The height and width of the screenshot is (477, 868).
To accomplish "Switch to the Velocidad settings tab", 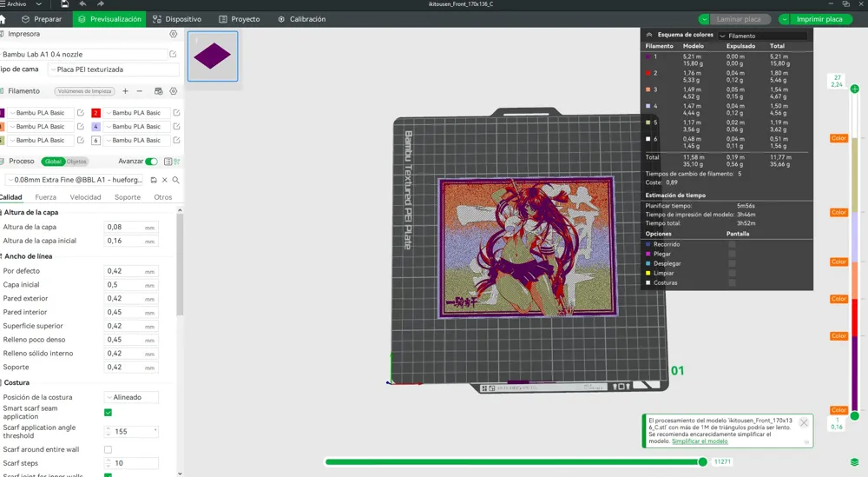I will point(85,197).
